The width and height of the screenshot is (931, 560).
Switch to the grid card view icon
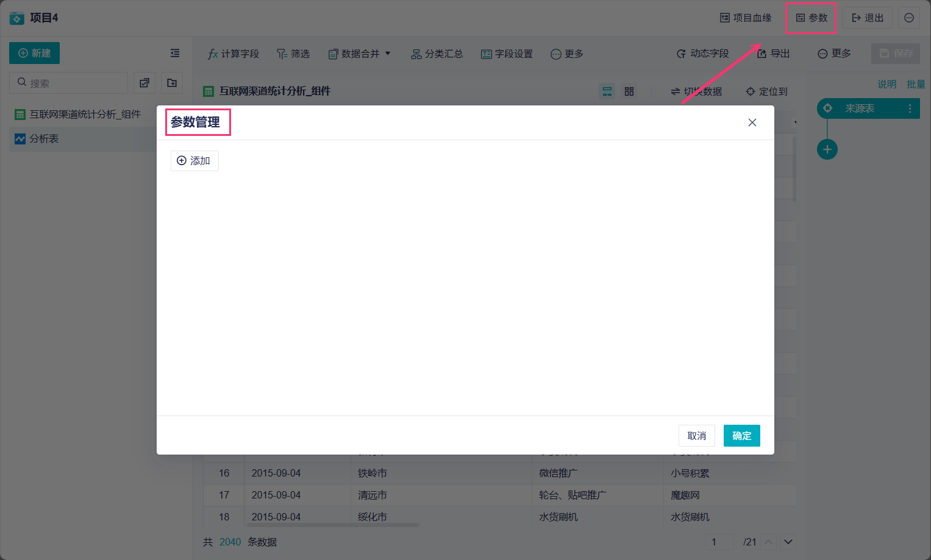629,91
